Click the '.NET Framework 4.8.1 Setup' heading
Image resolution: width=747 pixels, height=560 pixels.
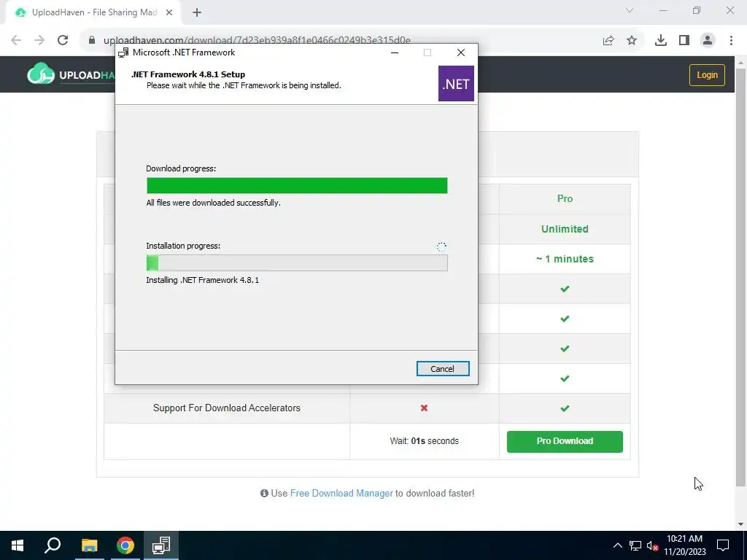188,74
